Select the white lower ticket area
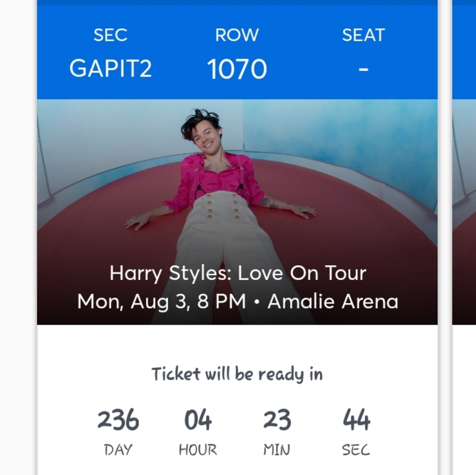The height and width of the screenshot is (475, 476). pyautogui.click(x=238, y=343)
